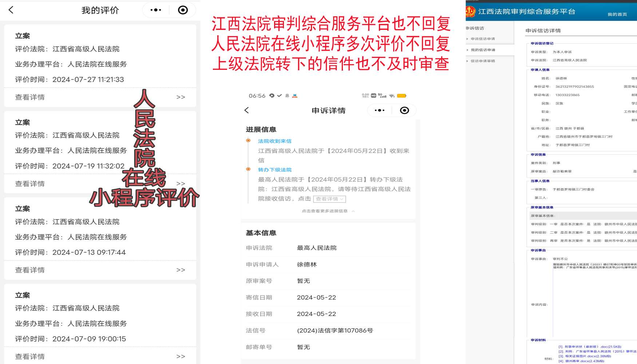Tap the back arrow beside 申诉详情 title
This screenshot has width=637, height=364.
247,110
